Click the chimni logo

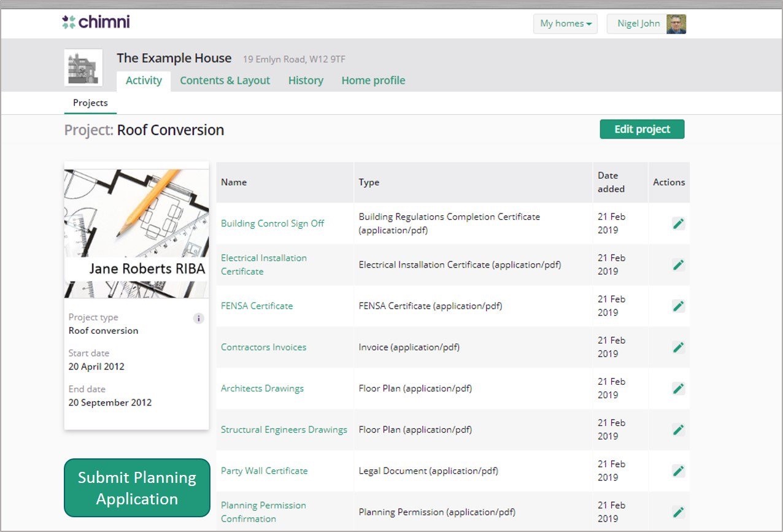pyautogui.click(x=96, y=23)
